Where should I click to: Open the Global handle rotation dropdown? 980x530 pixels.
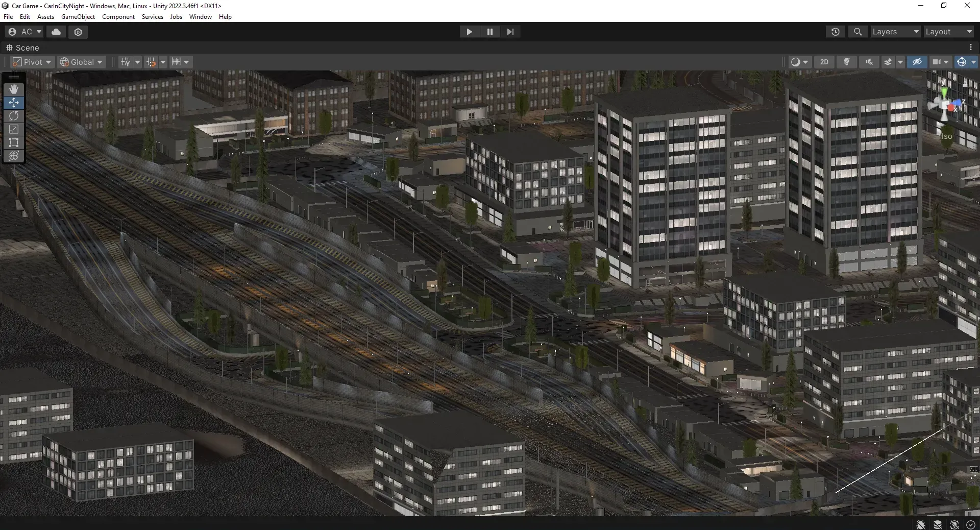[x=82, y=62]
